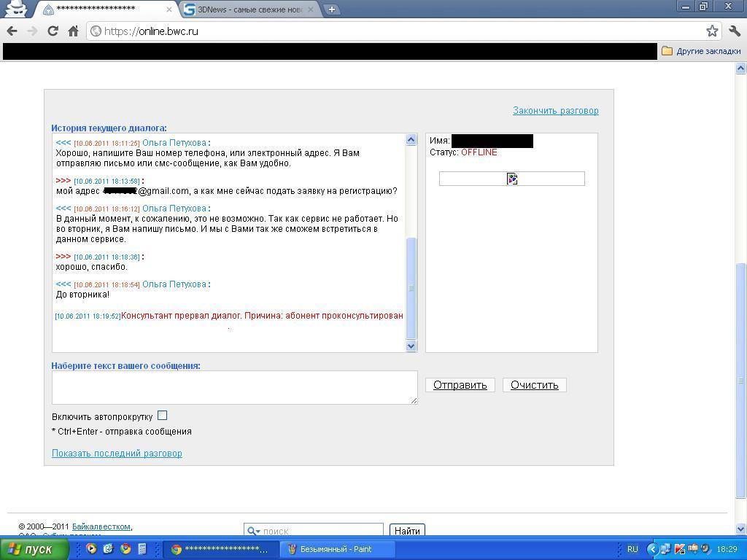Image resolution: width=747 pixels, height=560 pixels.
Task: Reload the page with the refresh icon
Action: point(53,31)
